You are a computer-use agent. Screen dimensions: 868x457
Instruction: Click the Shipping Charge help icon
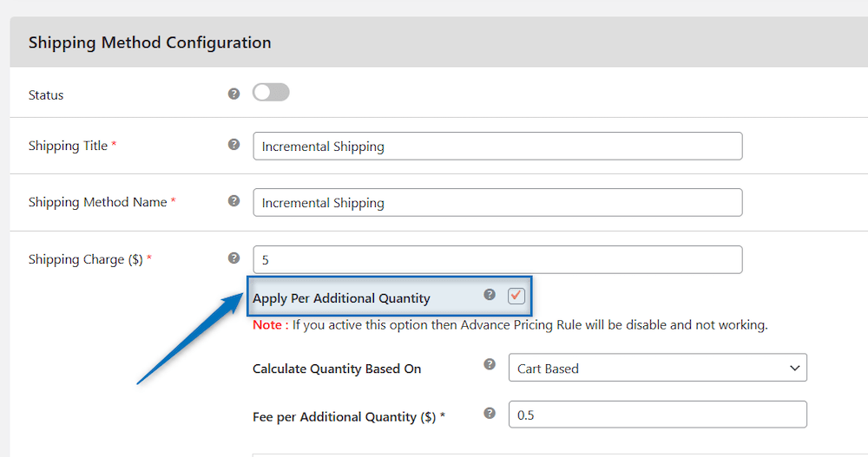pyautogui.click(x=233, y=258)
